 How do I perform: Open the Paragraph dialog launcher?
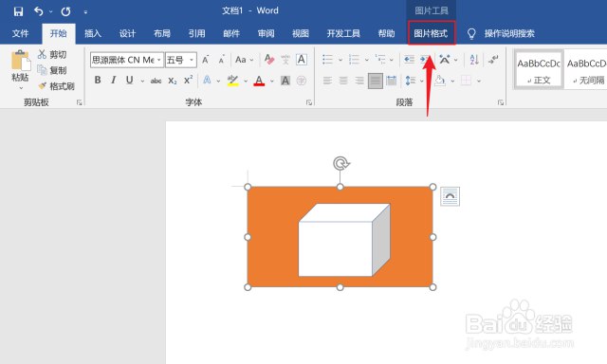(x=501, y=102)
